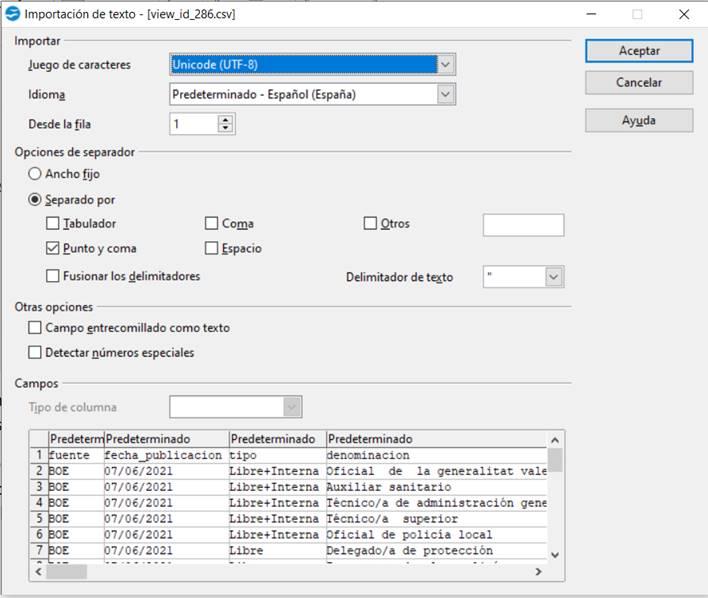The width and height of the screenshot is (708, 598).
Task: Enable the Coma separator checkbox
Action: [x=211, y=223]
